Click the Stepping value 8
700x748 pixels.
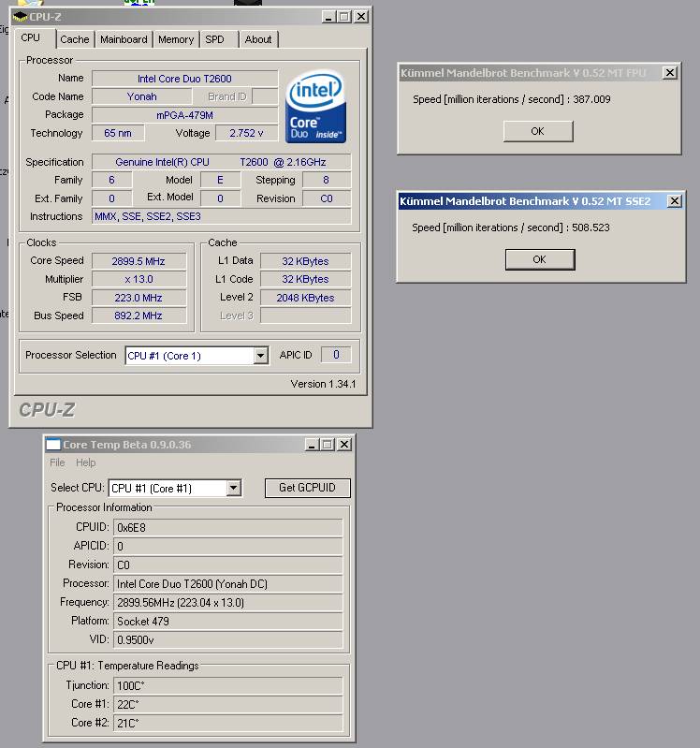point(327,180)
